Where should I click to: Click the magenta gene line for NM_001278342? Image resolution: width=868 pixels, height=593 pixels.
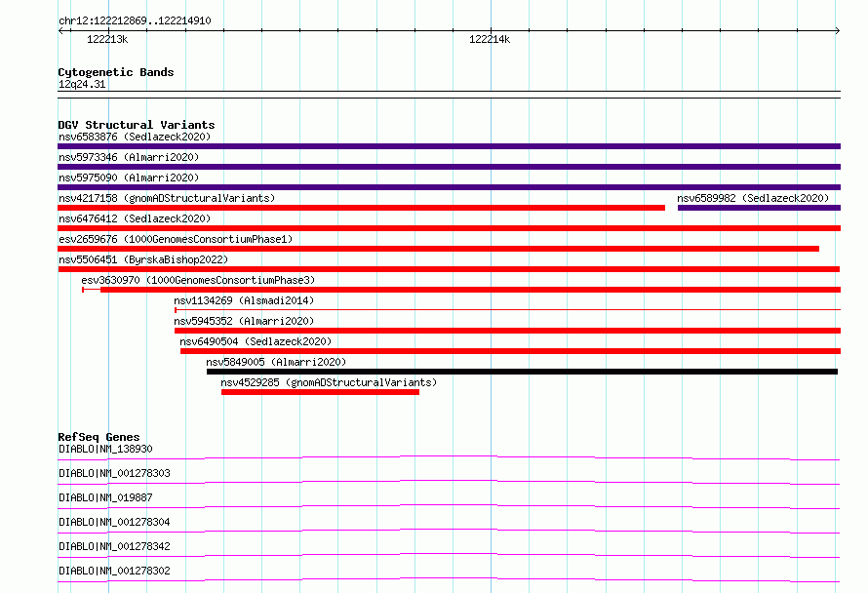pyautogui.click(x=449, y=555)
